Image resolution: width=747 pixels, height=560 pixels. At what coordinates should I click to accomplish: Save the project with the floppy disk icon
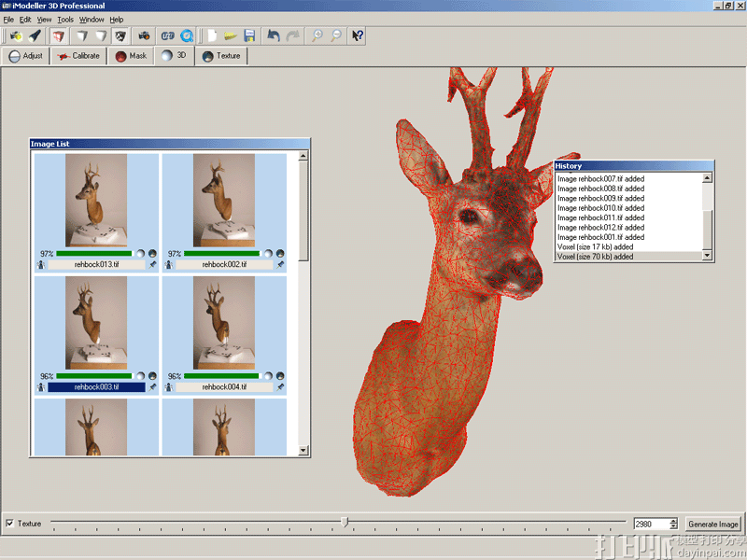point(249,35)
